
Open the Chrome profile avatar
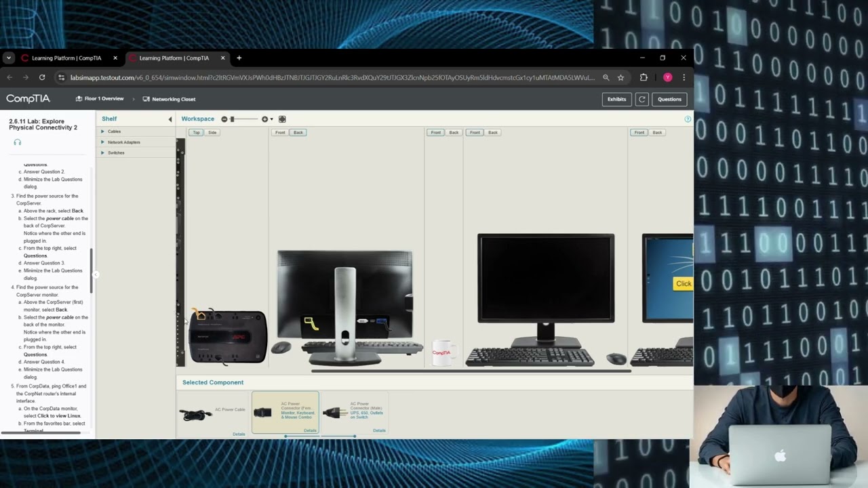click(x=668, y=77)
